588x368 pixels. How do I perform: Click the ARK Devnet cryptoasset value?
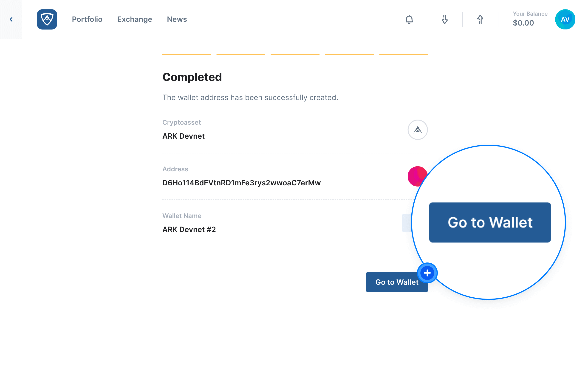click(x=184, y=136)
